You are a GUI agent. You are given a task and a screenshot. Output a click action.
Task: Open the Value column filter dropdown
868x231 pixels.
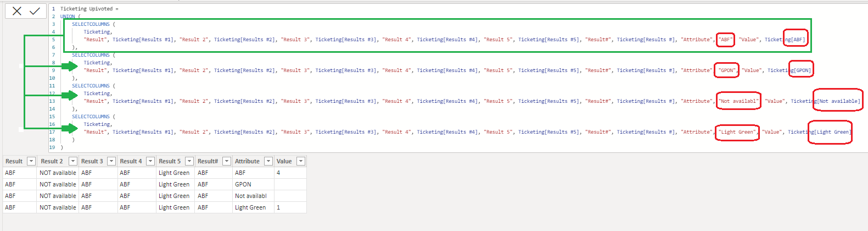[x=301, y=161]
